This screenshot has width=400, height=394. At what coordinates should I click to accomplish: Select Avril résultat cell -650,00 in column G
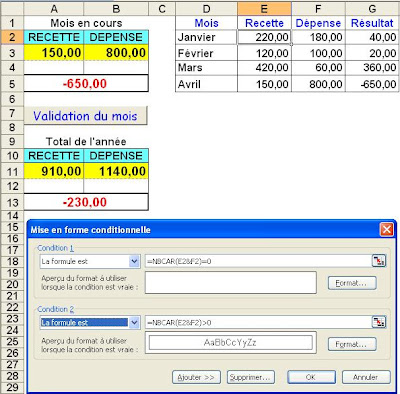(372, 84)
